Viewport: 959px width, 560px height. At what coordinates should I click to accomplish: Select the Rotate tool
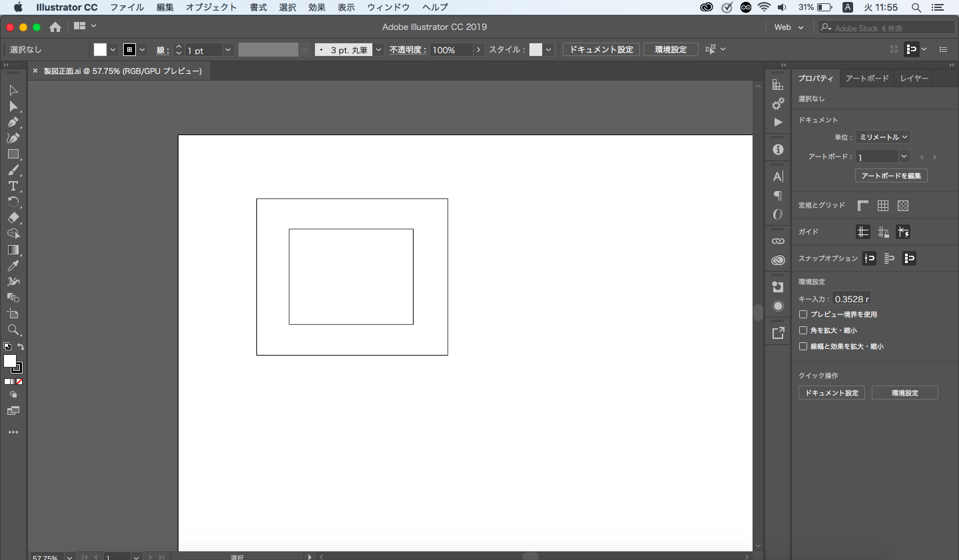coord(13,202)
